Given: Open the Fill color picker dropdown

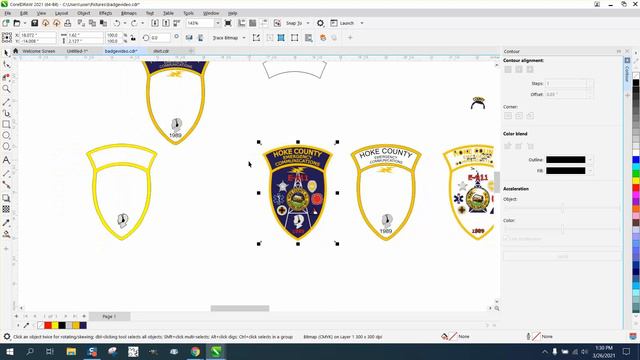Looking at the screenshot, I should [590, 171].
